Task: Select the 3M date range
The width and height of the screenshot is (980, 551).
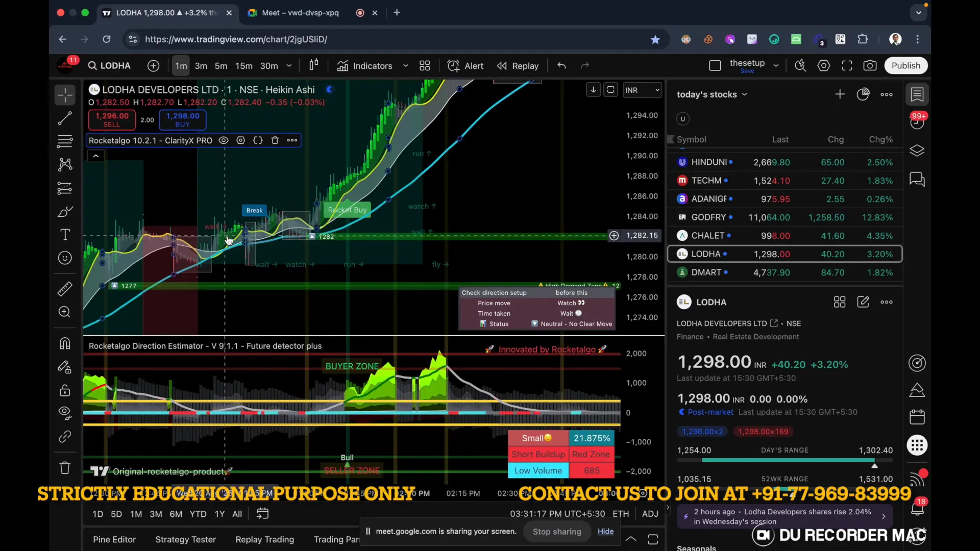Action: click(x=156, y=514)
